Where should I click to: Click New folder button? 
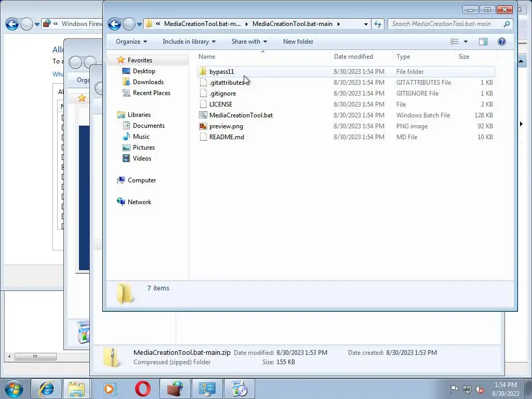click(298, 42)
